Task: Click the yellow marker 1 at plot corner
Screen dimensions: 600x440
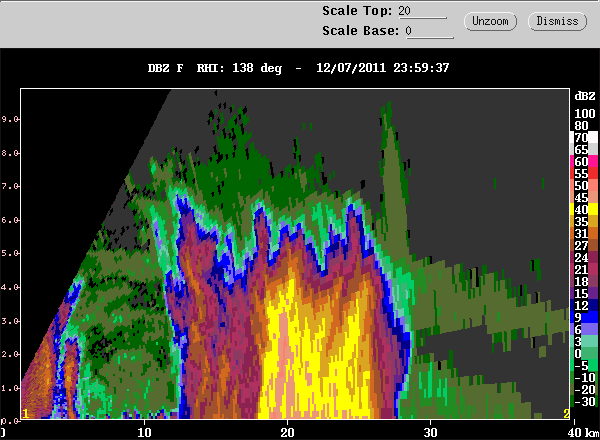Action: tap(25, 414)
